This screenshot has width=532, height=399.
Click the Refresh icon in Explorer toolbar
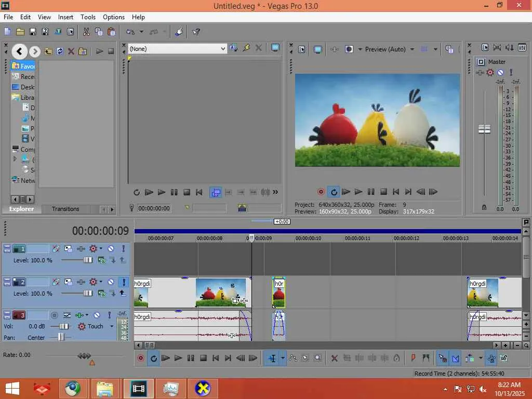point(60,51)
